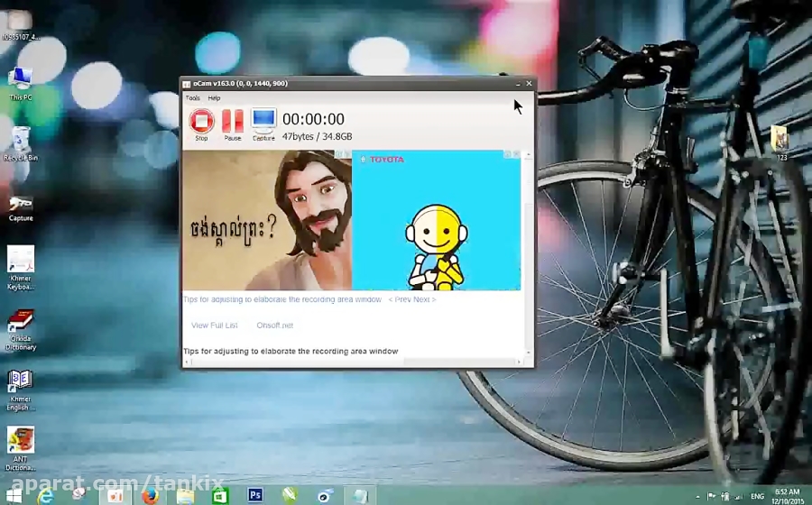Pause the recording in oCam

click(233, 122)
